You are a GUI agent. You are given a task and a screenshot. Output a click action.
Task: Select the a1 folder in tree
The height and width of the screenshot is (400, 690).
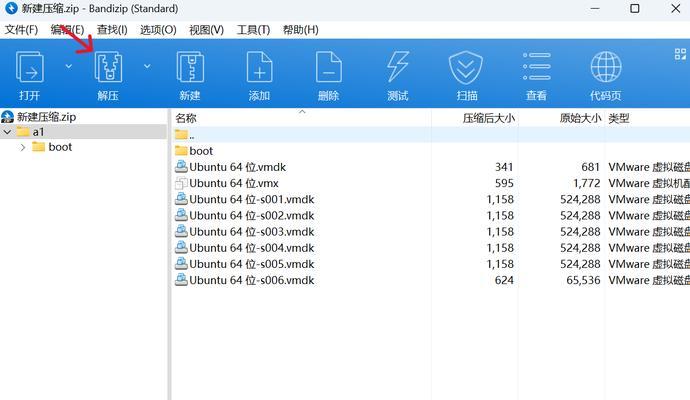click(x=38, y=132)
